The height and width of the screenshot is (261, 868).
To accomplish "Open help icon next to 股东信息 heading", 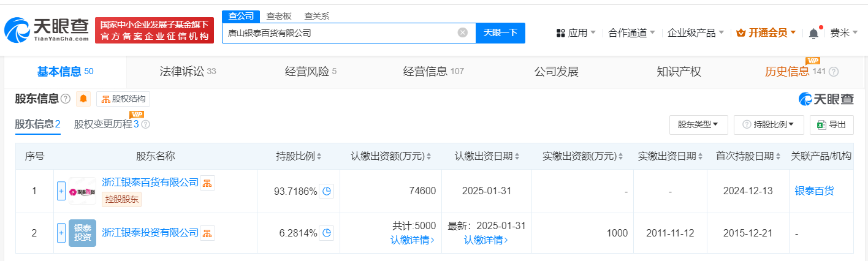I will click(x=66, y=99).
